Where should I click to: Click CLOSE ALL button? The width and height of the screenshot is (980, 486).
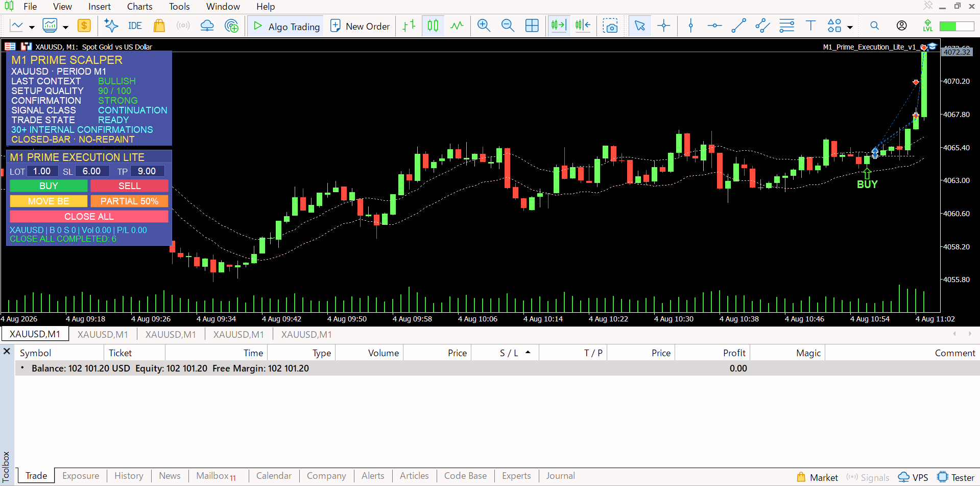[89, 217]
